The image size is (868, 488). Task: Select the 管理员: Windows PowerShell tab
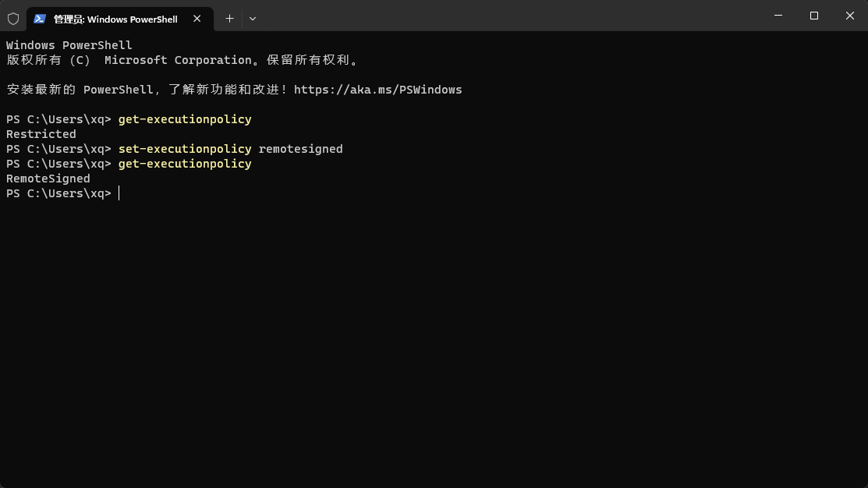(120, 19)
